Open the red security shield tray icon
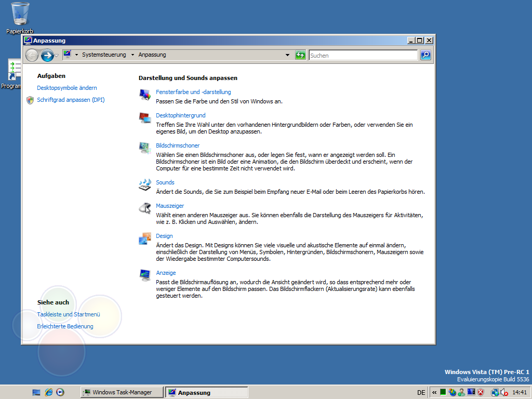 pyautogui.click(x=481, y=392)
